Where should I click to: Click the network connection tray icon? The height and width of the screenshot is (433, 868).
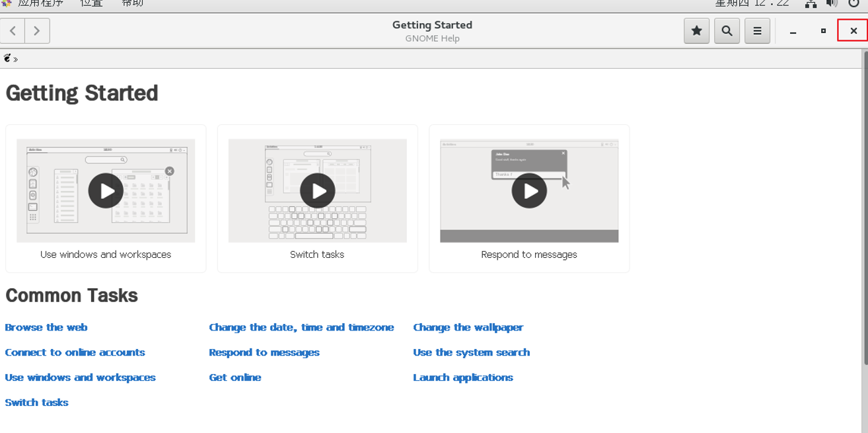click(x=811, y=3)
